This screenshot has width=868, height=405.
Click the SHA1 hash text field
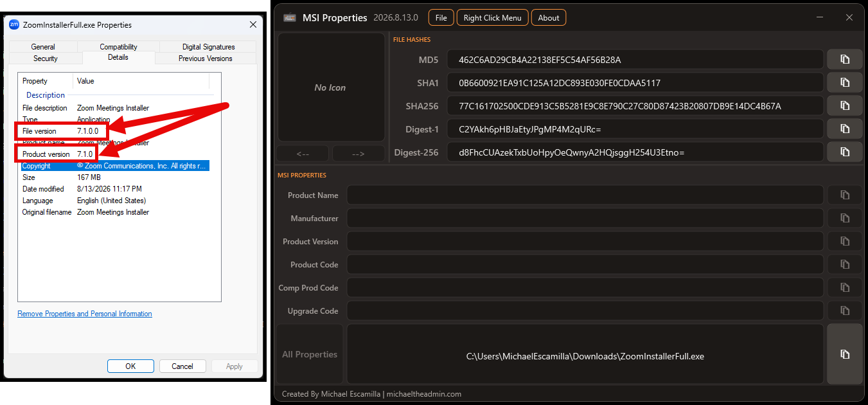[635, 82]
